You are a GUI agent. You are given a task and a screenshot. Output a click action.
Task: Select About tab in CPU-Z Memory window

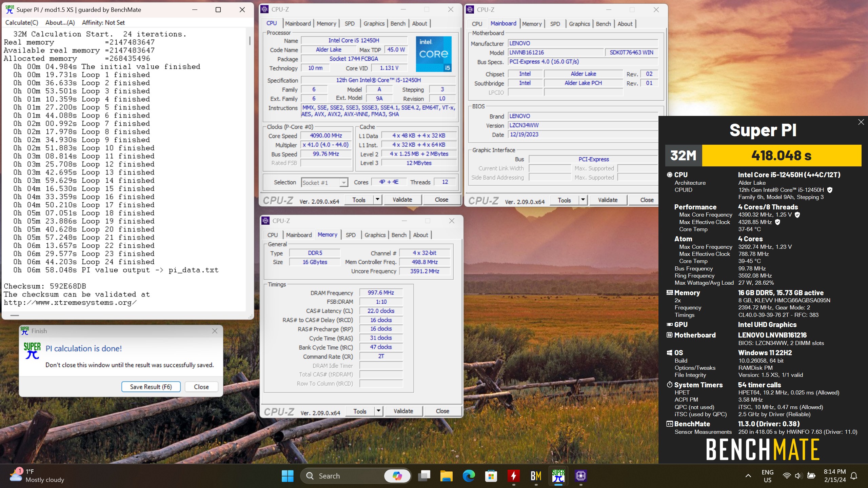[420, 235]
